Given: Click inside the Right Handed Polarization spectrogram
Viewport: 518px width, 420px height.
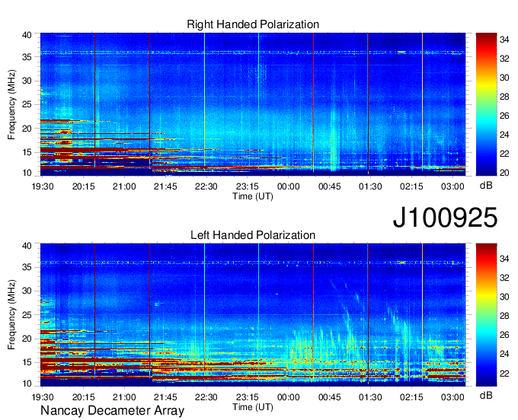Looking at the screenshot, I should point(253,104).
